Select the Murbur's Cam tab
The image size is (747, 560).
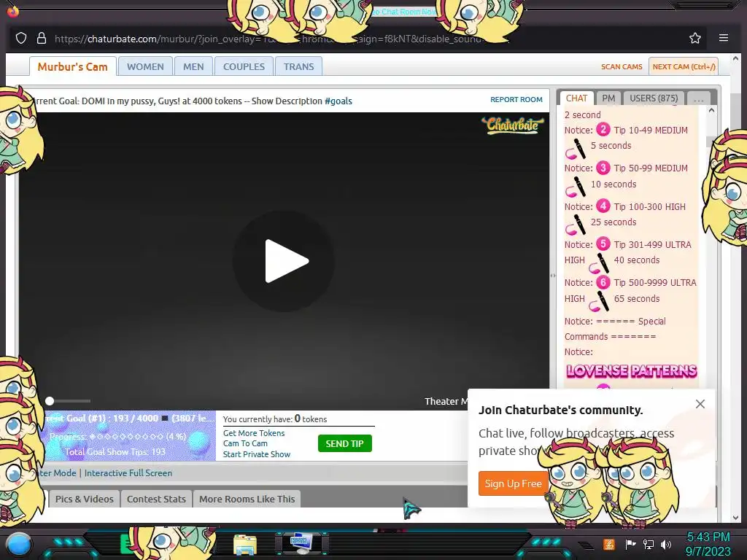[x=72, y=66]
